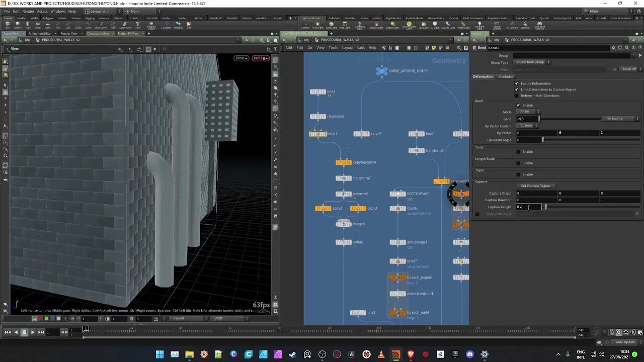Screen dimensions: 644x362
Task: Click the network editor search icon
Action: 459,48
